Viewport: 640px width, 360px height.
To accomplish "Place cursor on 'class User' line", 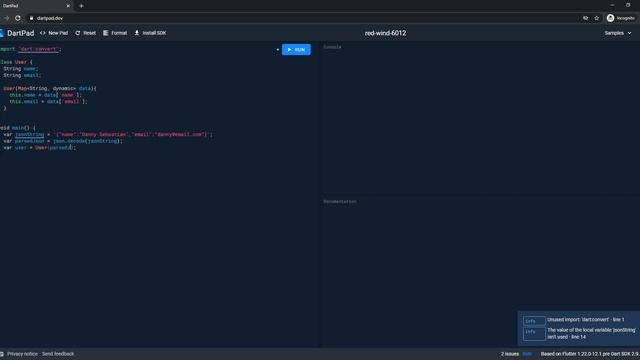I will point(16,62).
